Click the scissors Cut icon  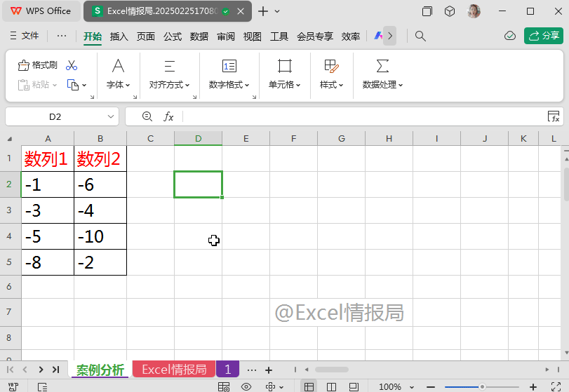click(x=72, y=65)
